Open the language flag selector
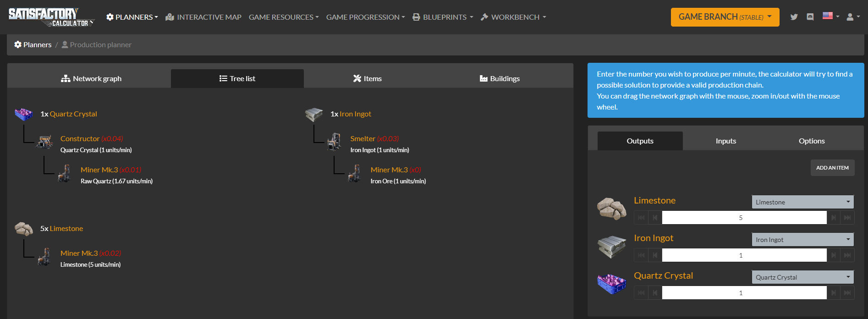The image size is (868, 319). [x=831, y=16]
